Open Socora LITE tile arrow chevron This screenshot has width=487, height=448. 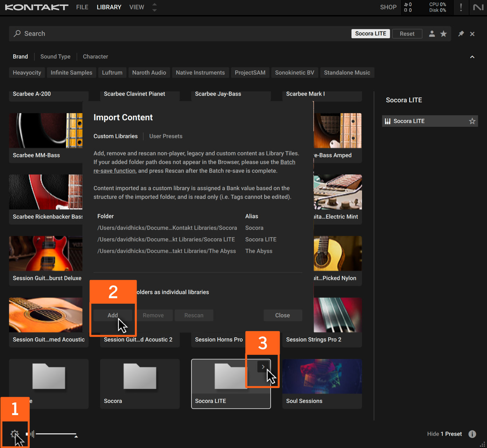click(263, 367)
